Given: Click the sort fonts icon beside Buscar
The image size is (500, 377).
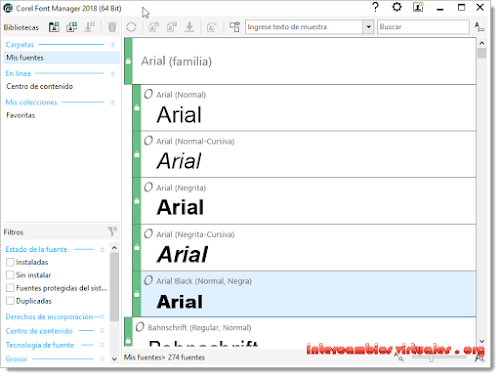Looking at the screenshot, I should coord(479,27).
